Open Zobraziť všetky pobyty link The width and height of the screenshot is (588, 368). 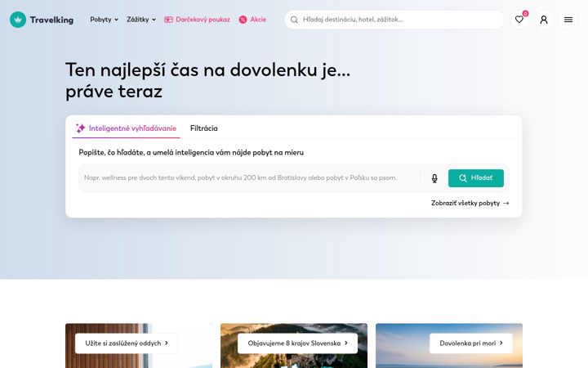pyautogui.click(x=470, y=203)
